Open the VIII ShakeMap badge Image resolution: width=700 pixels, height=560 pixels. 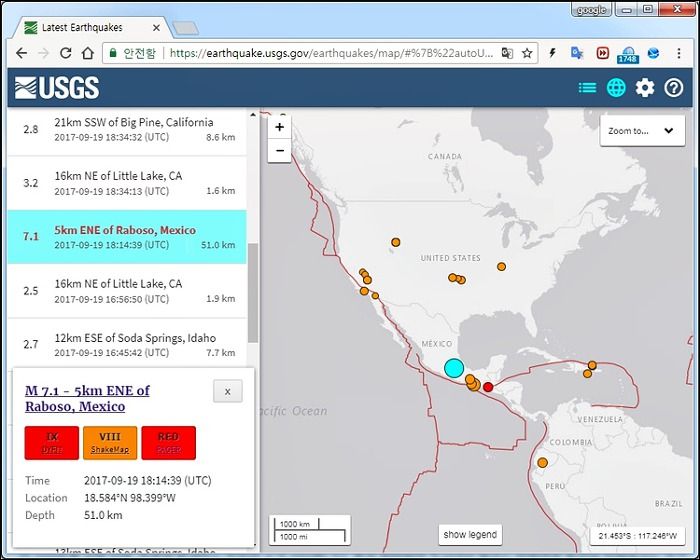pos(110,443)
